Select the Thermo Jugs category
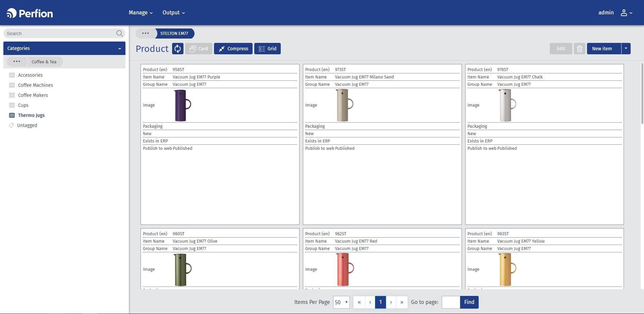Image resolution: width=644 pixels, height=314 pixels. point(31,115)
